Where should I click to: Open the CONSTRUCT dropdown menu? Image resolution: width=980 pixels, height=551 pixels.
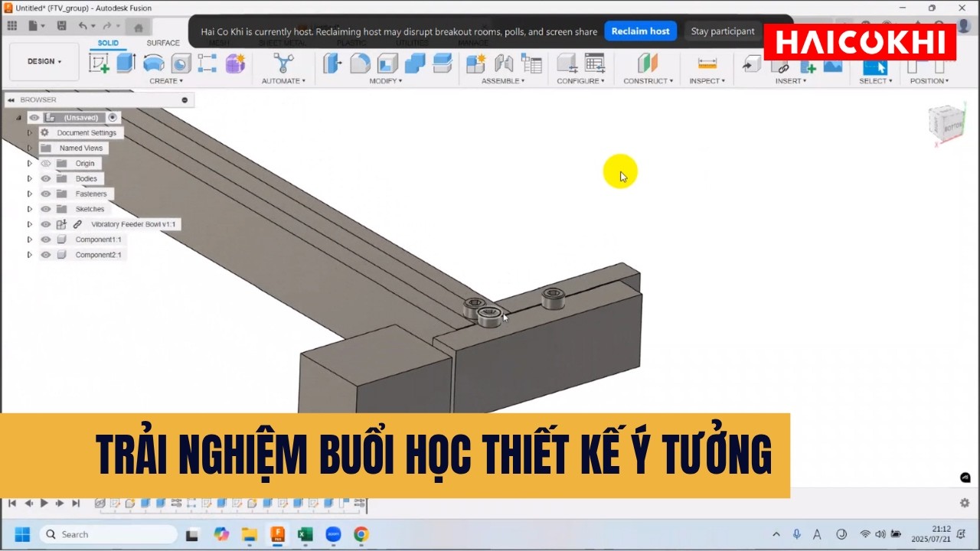648,81
